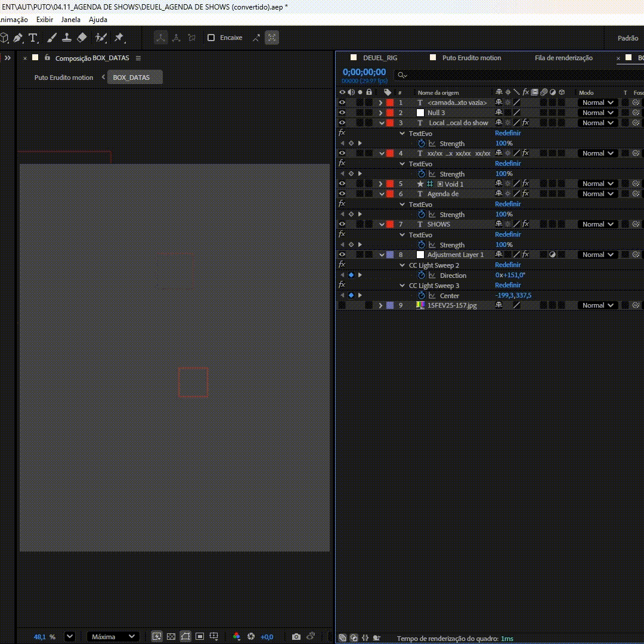The height and width of the screenshot is (644, 644).
Task: Select the Clone Stamp tool
Action: [x=67, y=38]
